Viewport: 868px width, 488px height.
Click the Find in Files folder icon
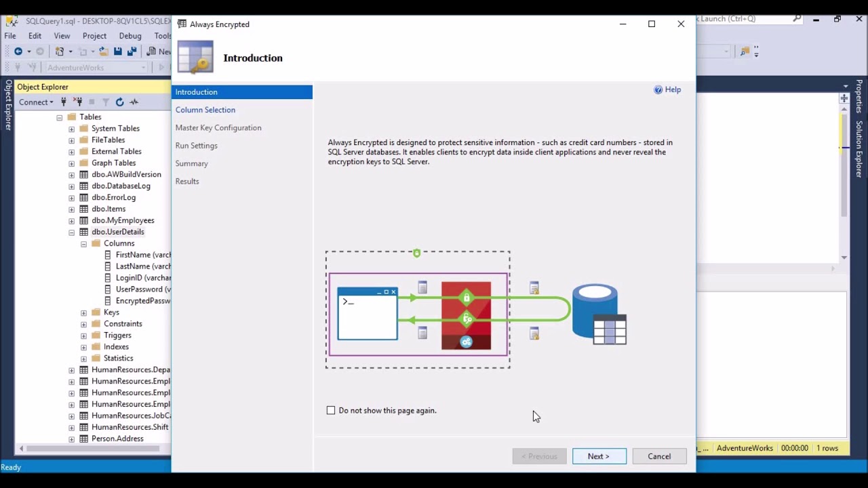click(x=745, y=52)
